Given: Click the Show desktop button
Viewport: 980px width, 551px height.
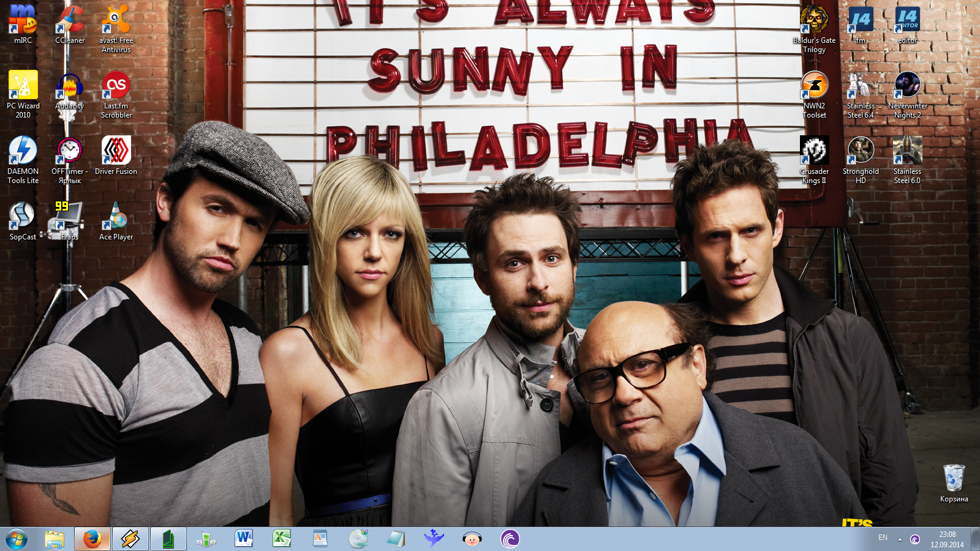Looking at the screenshot, I should pos(975,539).
